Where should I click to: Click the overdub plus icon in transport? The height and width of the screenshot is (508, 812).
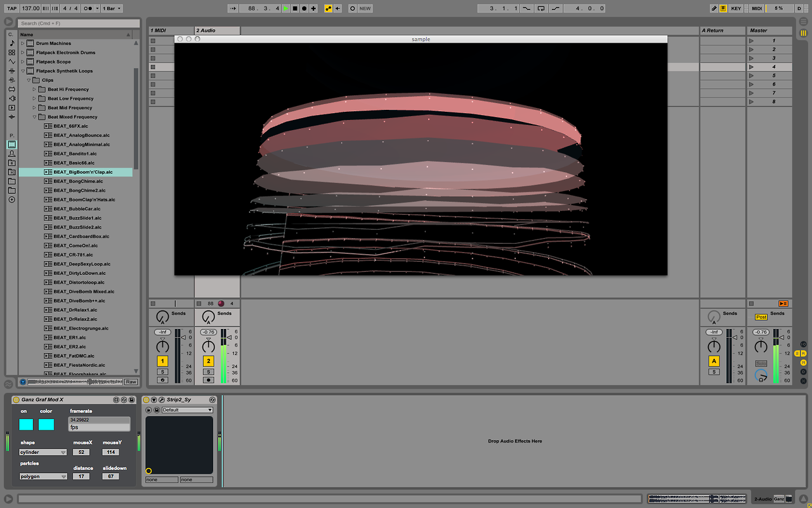tap(314, 8)
